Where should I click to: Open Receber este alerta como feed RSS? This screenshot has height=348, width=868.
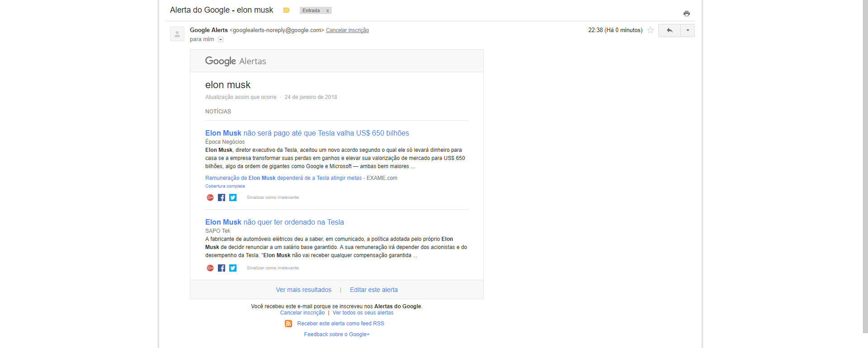coord(341,324)
